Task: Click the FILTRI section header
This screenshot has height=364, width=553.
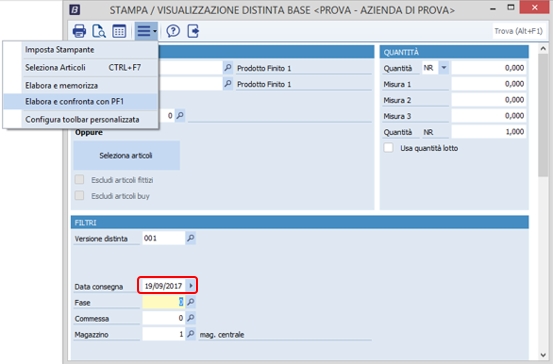Action: (x=299, y=223)
